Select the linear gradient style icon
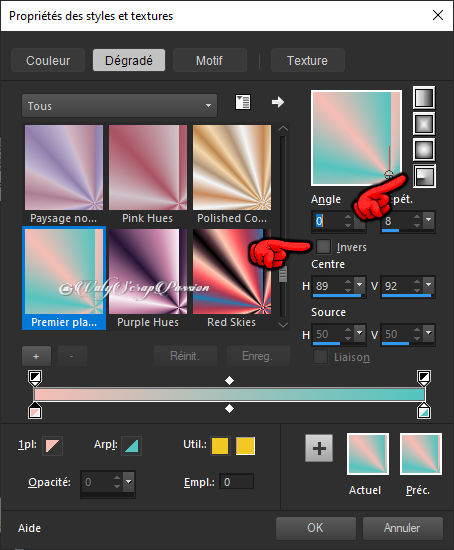The width and height of the screenshot is (454, 550). pos(424,98)
